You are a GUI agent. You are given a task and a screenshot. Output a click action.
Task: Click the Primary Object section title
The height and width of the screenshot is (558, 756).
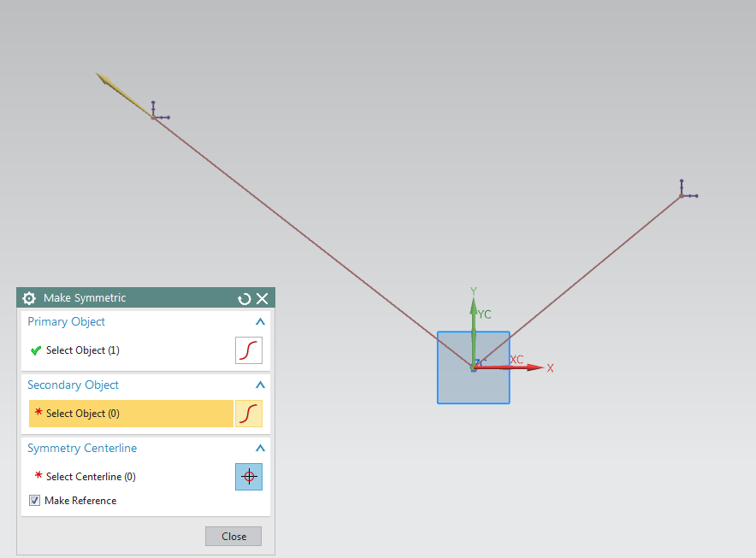click(66, 321)
